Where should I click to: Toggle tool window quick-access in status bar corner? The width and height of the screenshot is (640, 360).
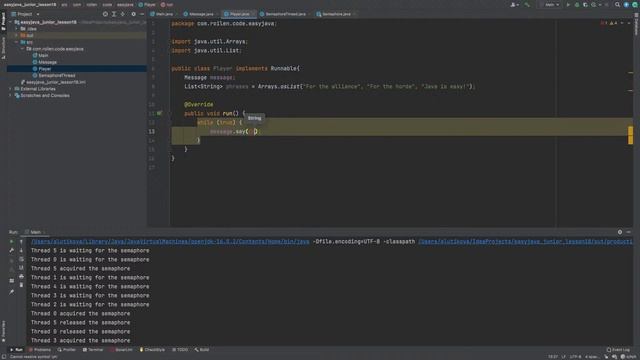tap(3, 356)
